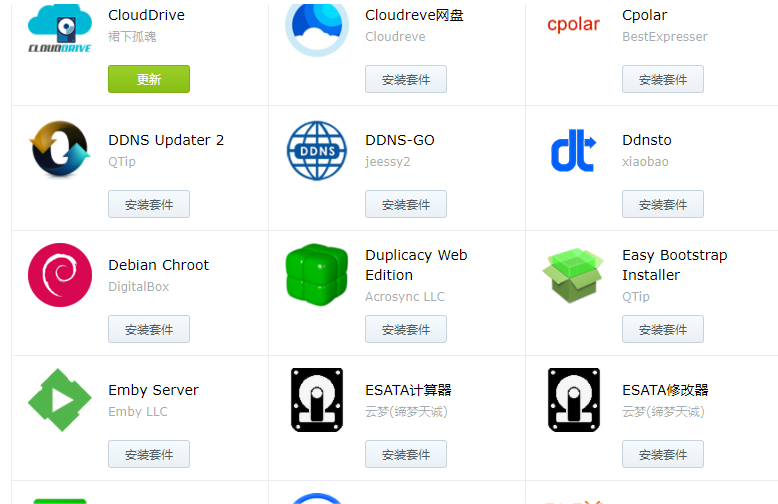Open the CloudDrive title text
Screen dimensions: 778x504
coord(146,15)
